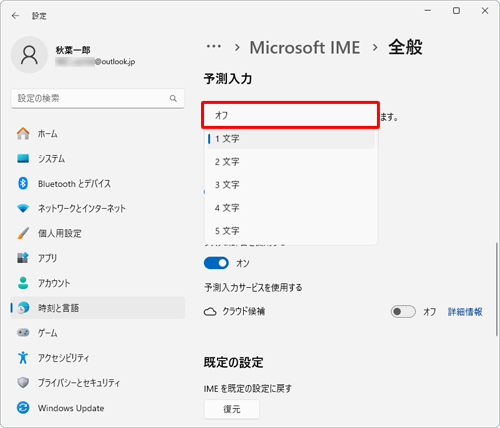Open the ゲーム controller icon
This screenshot has width=500, height=428.
tap(23, 332)
